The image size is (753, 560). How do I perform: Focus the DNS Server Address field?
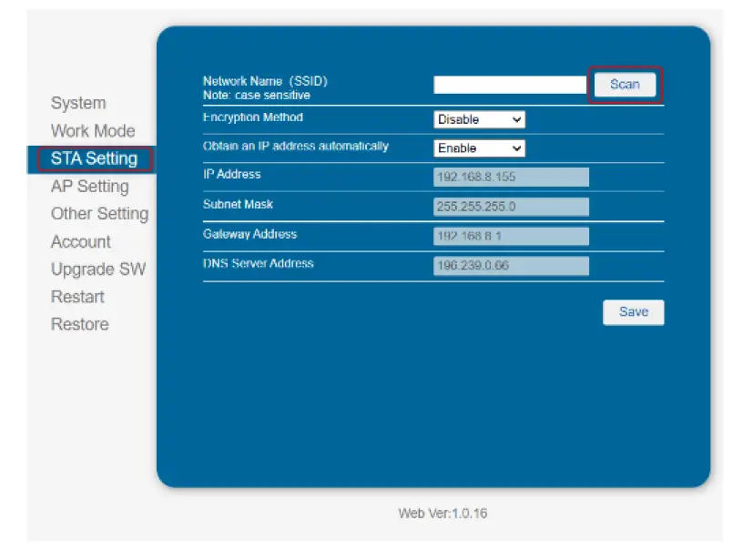(511, 266)
